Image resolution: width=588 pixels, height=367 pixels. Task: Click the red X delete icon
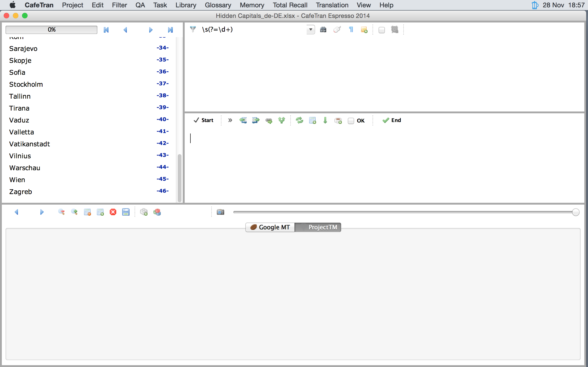[x=113, y=212]
